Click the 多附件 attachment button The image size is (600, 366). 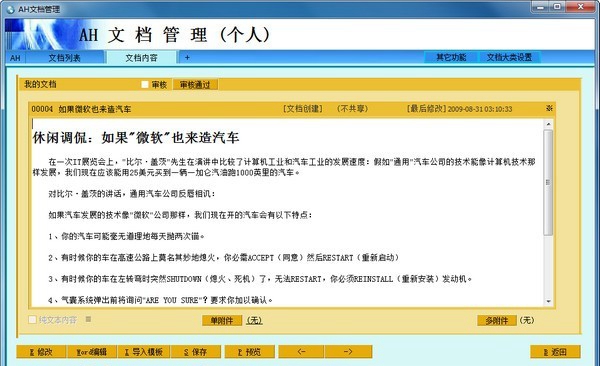[497, 320]
